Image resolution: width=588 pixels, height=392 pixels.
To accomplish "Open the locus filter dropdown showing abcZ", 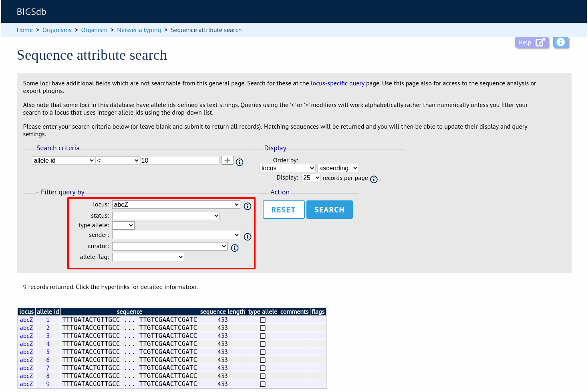I will click(176, 204).
